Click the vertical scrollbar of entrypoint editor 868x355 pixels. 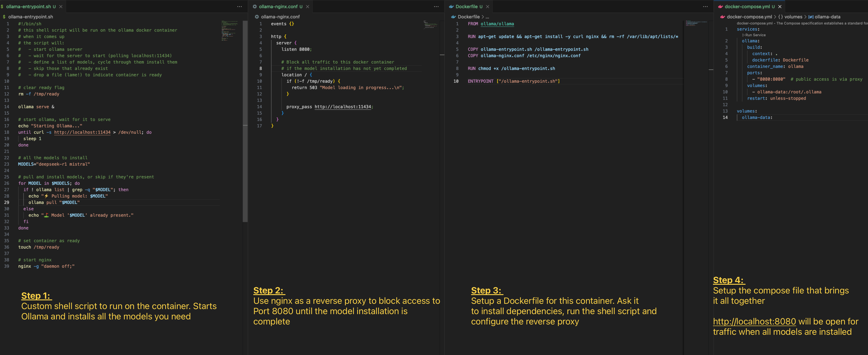pyautogui.click(x=245, y=121)
